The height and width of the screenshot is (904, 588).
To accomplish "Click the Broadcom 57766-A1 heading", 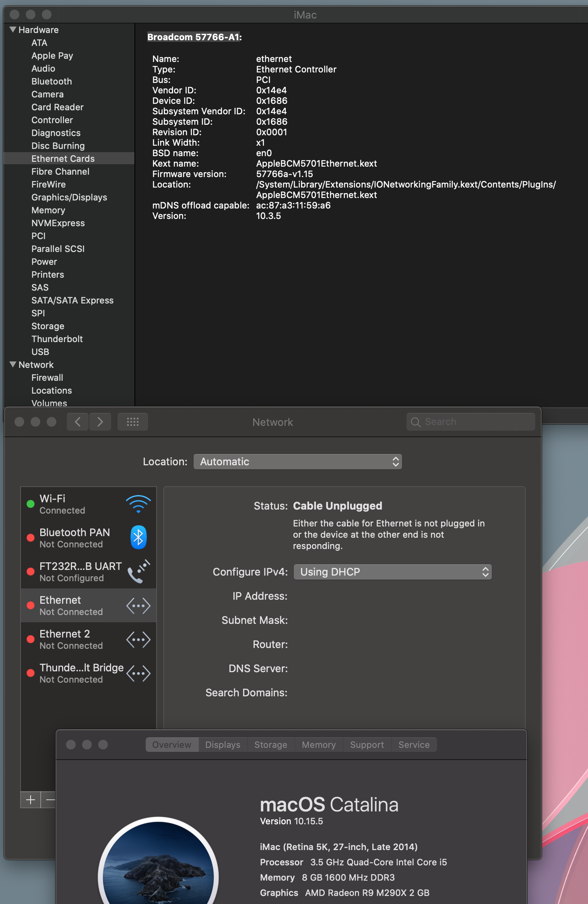I will pyautogui.click(x=195, y=37).
